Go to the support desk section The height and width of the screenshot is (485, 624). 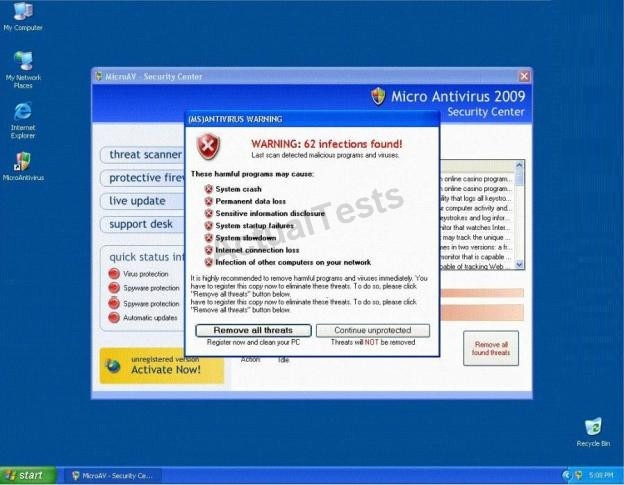(x=144, y=224)
